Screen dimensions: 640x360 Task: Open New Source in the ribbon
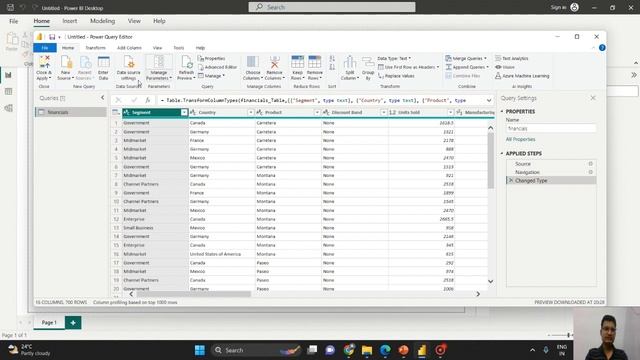65,68
